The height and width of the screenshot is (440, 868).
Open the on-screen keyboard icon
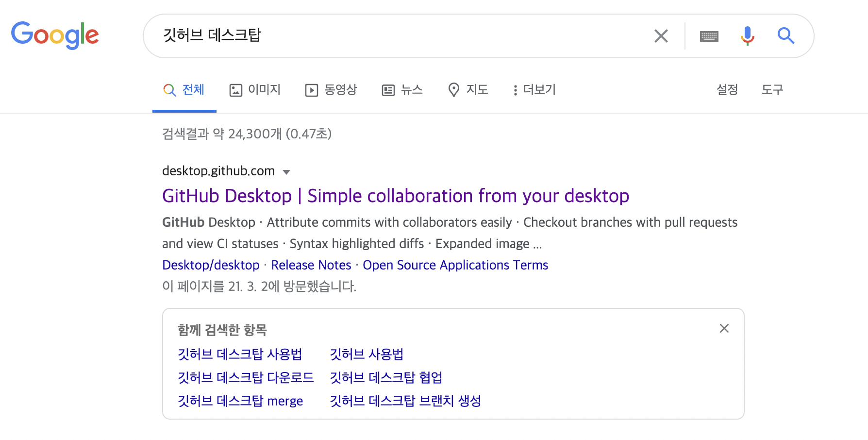709,36
